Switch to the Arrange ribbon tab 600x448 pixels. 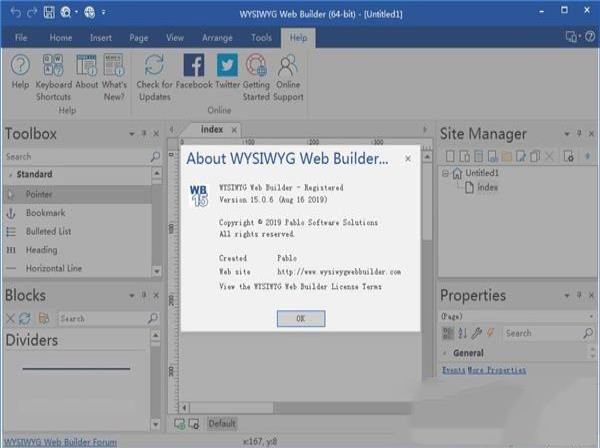[217, 38]
